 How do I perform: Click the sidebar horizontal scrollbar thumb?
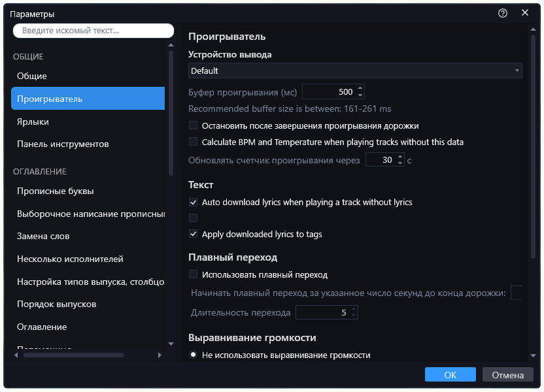pyautogui.click(x=74, y=355)
